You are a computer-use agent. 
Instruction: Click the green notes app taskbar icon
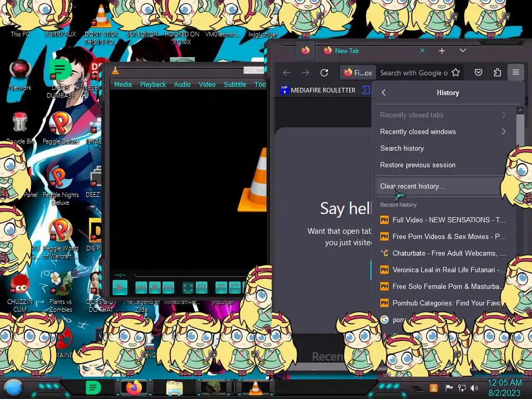click(94, 388)
